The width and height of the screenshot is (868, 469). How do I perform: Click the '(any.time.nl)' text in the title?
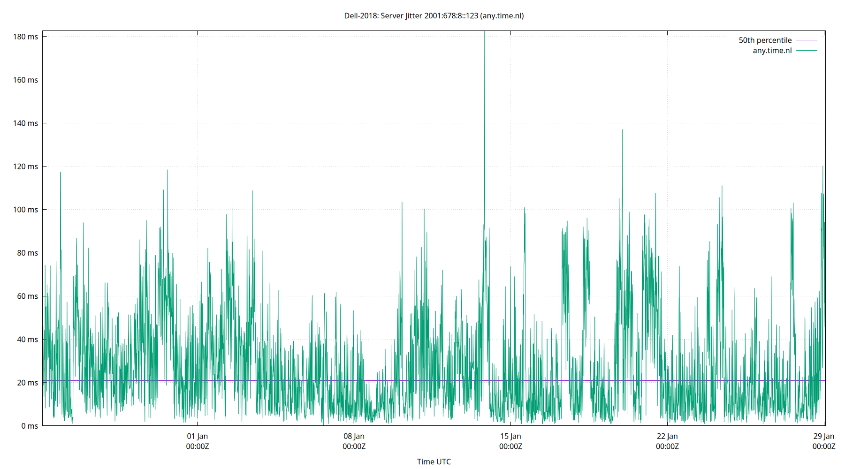tap(503, 15)
